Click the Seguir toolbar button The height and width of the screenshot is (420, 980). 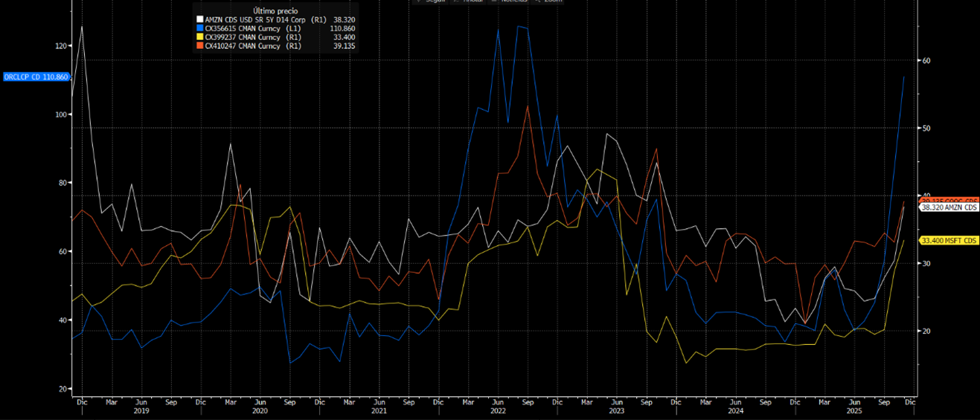434,1
